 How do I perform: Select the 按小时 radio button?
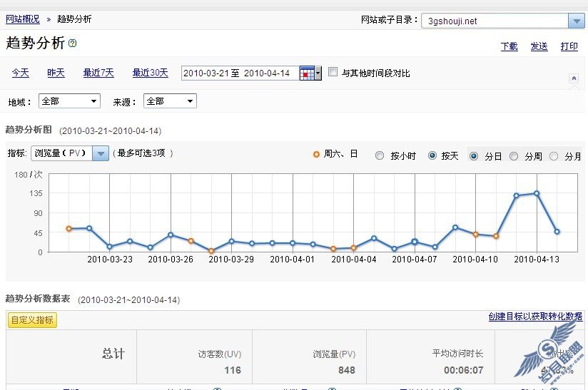[x=380, y=155]
